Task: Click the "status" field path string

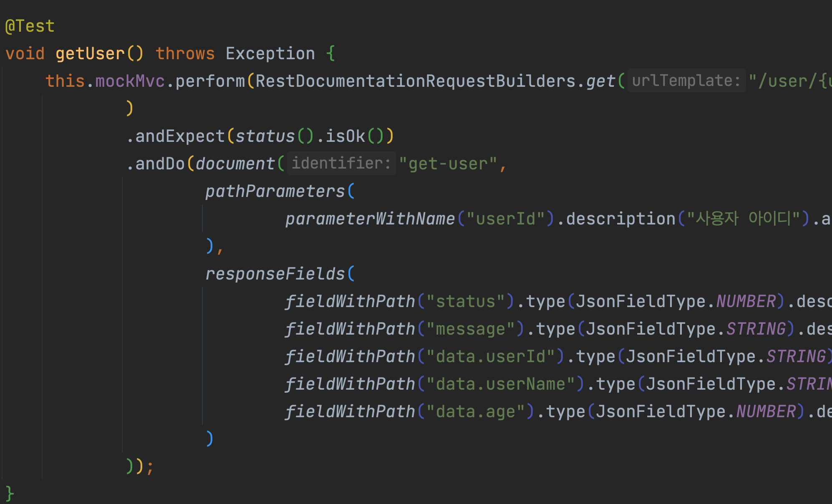Action: [x=465, y=301]
